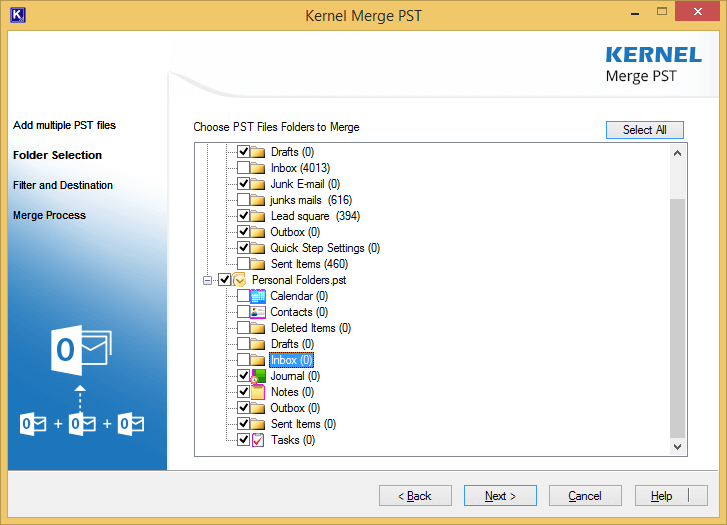Screen dimensions: 727x525
Task: Go to Add multiple PST files step
Action: tap(64, 125)
